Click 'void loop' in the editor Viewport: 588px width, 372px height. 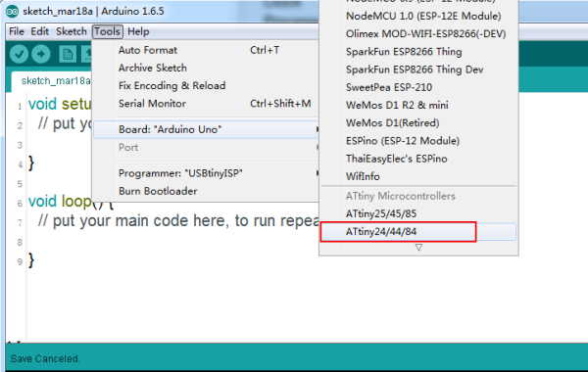pyautogui.click(x=60, y=201)
